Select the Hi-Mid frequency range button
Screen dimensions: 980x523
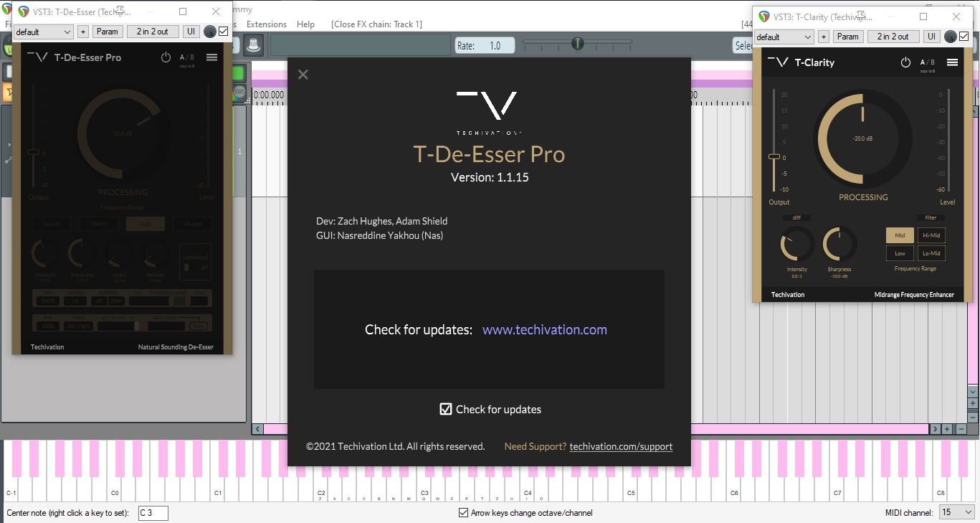click(x=931, y=235)
